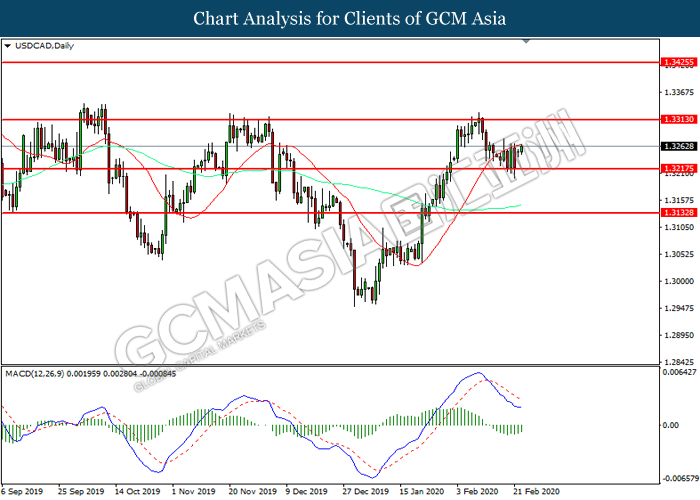Image resolution: width=700 pixels, height=500 pixels.
Task: Click the 14 Oct 2019 date label
Action: (137, 492)
